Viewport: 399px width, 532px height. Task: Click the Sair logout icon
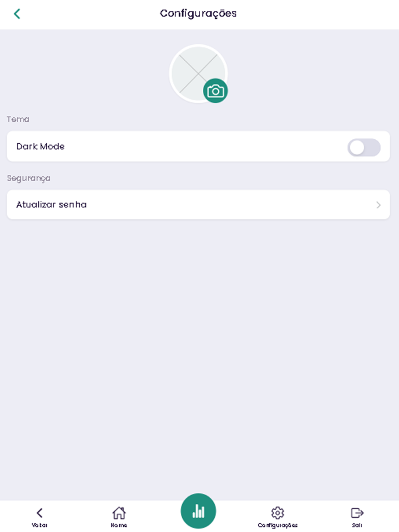357,512
